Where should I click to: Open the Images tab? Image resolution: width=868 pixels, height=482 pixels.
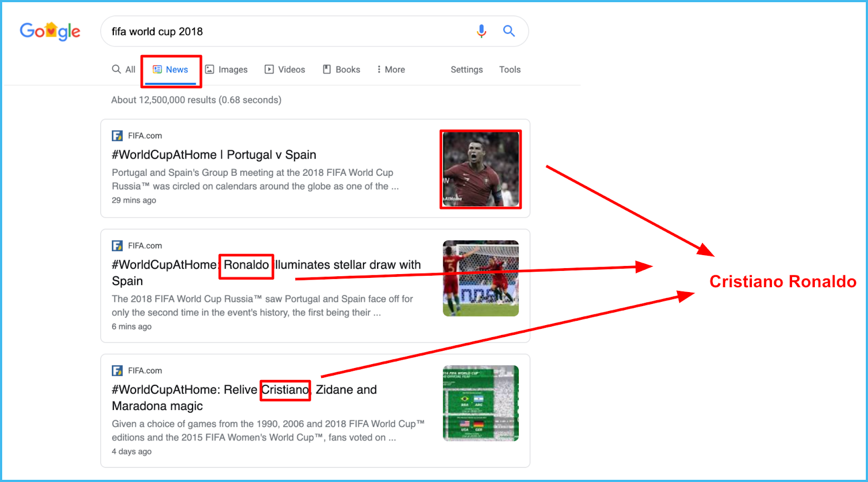[226, 69]
